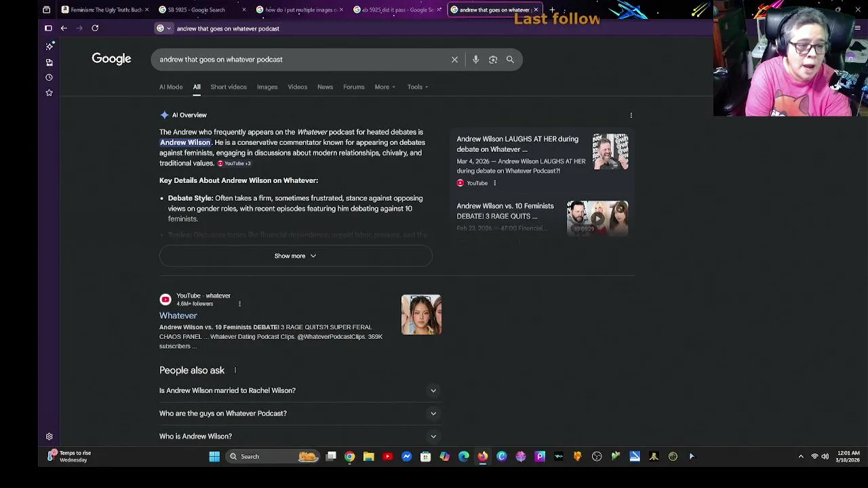
Task: Open Messenger from taskbar
Action: coord(406,456)
